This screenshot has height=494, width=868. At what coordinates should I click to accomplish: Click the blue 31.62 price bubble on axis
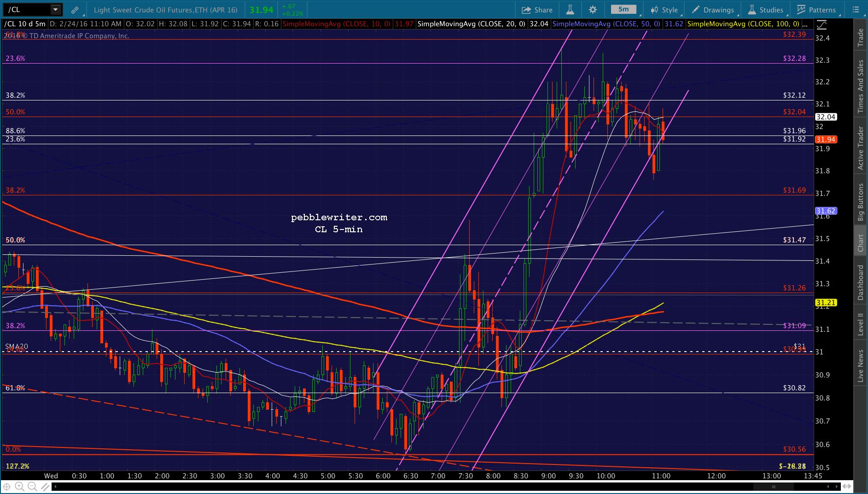[826, 211]
